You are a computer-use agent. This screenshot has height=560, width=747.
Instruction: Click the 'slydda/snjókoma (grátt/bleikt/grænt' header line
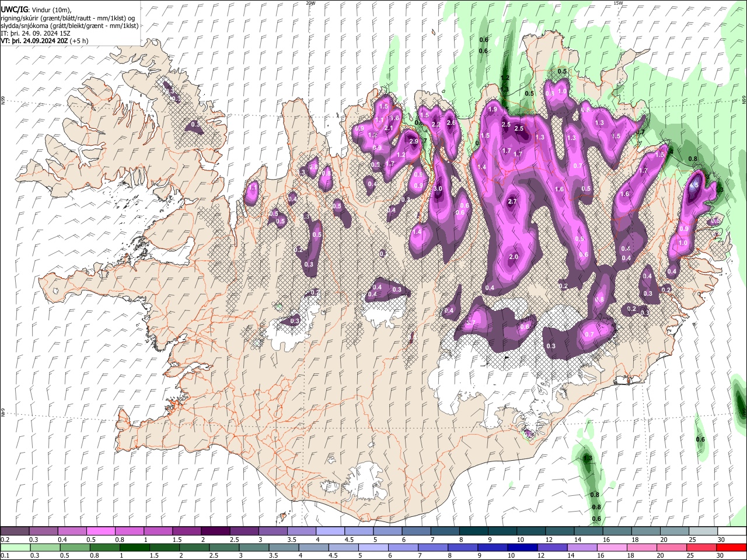(69, 26)
